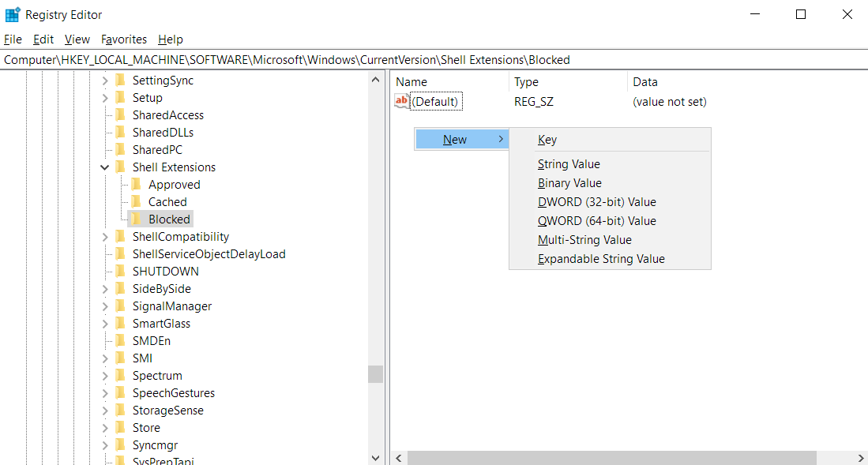The image size is (868, 465).
Task: Click the SmartGlass folder icon
Action: (x=119, y=323)
